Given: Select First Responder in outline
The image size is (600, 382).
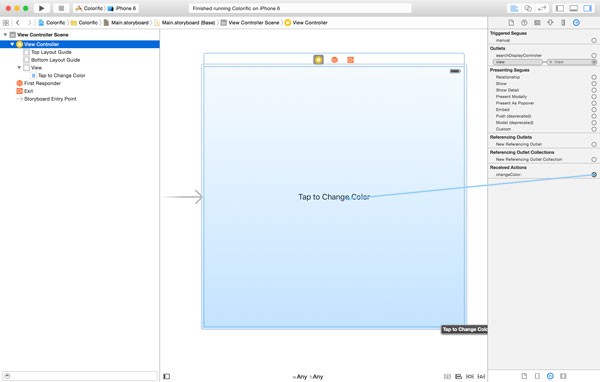Looking at the screenshot, I should tap(42, 83).
